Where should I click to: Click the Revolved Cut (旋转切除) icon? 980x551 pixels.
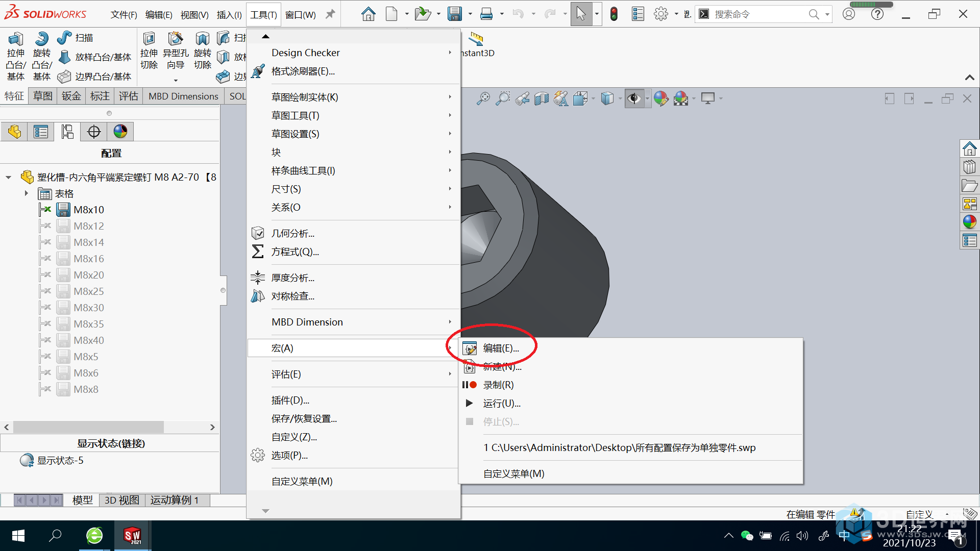(203, 39)
